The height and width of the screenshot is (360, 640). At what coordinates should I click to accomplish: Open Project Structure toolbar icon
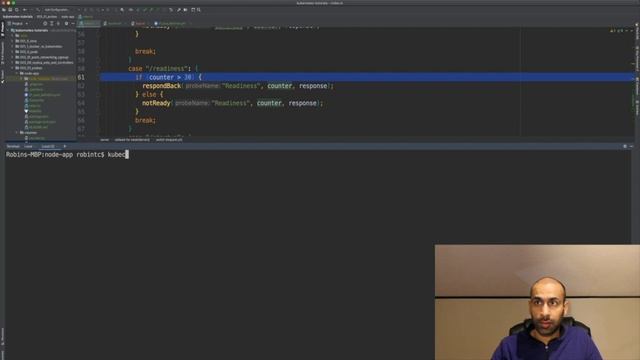(185, 9)
